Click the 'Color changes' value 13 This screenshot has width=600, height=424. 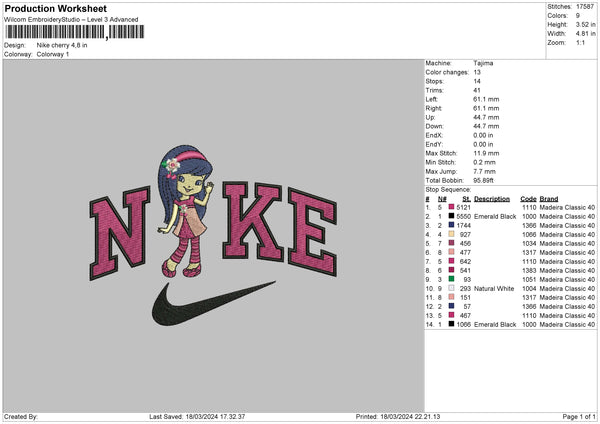(x=477, y=72)
